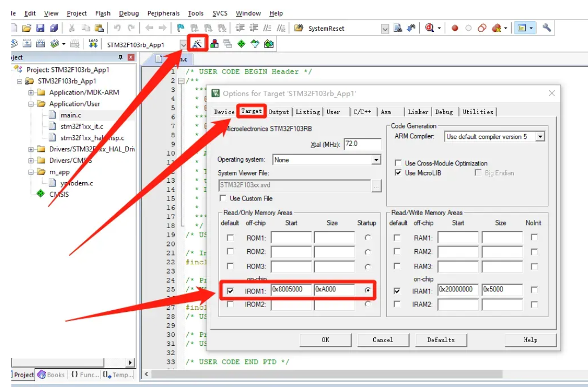Collapse the m_app folder
Image resolution: width=588 pixels, height=387 pixels.
(31, 172)
